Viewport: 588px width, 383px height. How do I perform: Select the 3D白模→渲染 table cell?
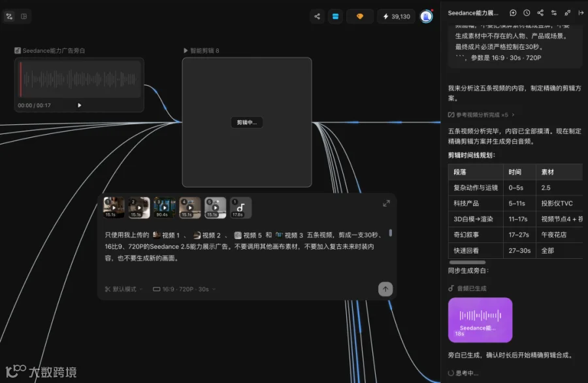click(x=476, y=219)
